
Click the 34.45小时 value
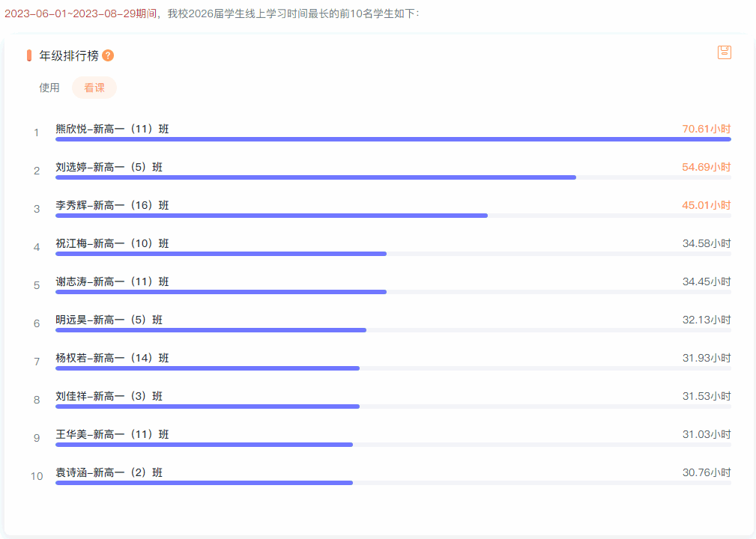pyautogui.click(x=707, y=281)
